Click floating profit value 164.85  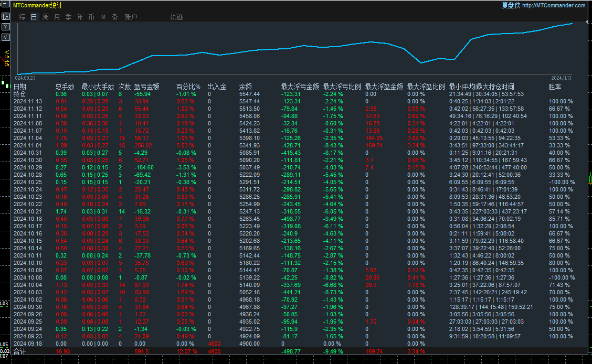tap(374, 138)
